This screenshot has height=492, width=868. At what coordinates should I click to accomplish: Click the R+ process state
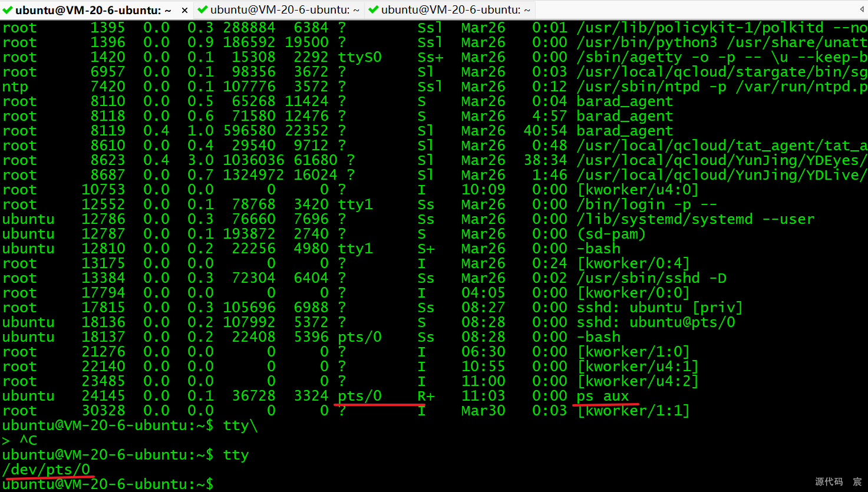[x=426, y=396]
